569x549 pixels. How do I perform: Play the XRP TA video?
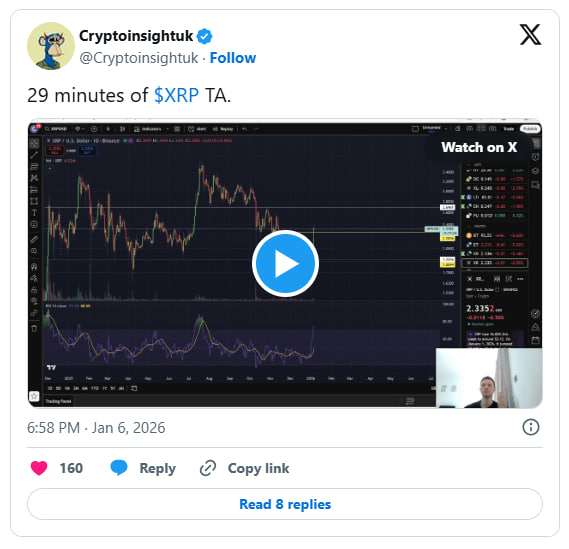click(x=285, y=263)
